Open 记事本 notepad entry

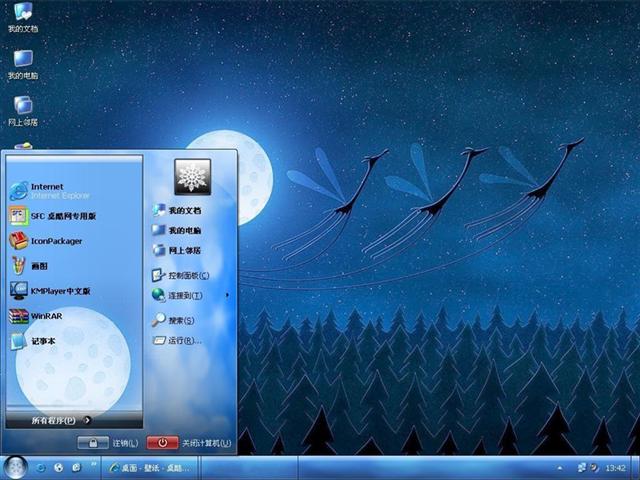pos(33,341)
